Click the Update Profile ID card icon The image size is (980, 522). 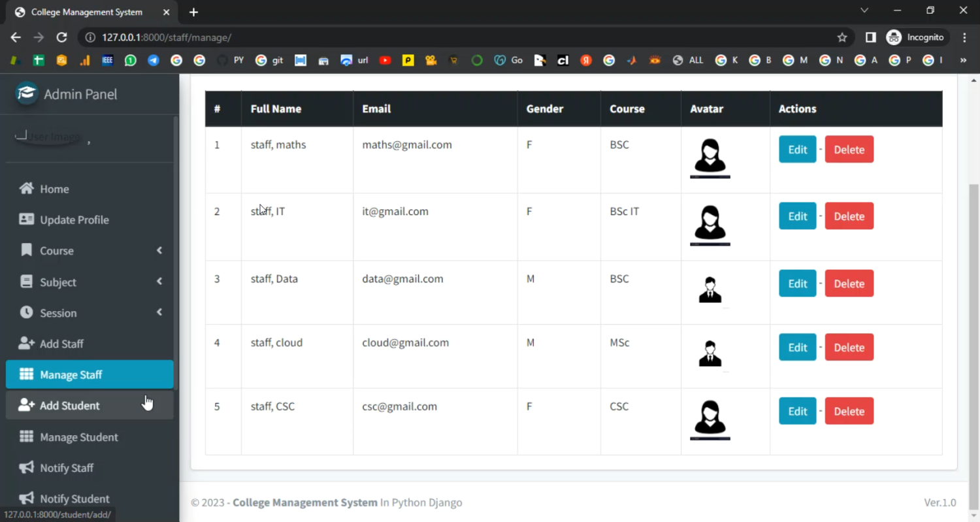pyautogui.click(x=26, y=220)
